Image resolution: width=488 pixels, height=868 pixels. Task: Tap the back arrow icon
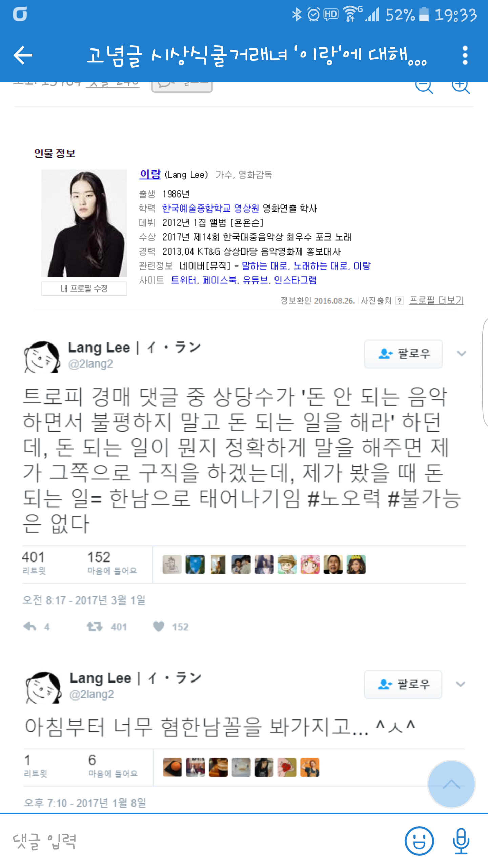pyautogui.click(x=23, y=55)
